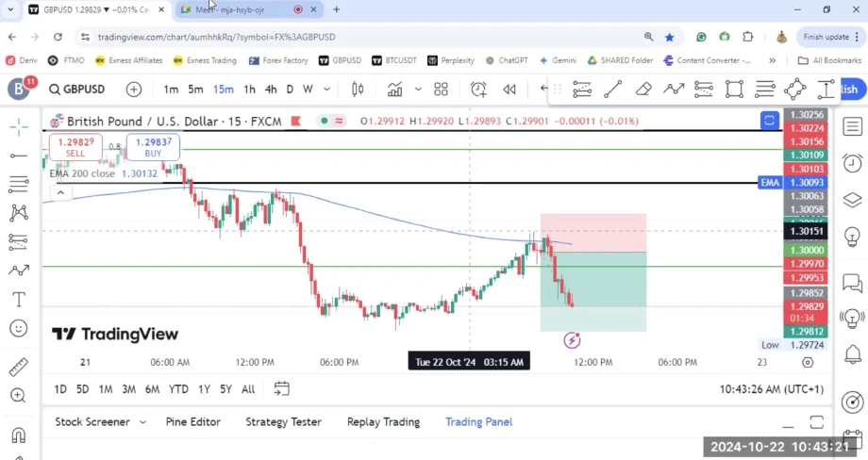
Task: Create an alert with the alarm-plus icon
Action: point(478,89)
